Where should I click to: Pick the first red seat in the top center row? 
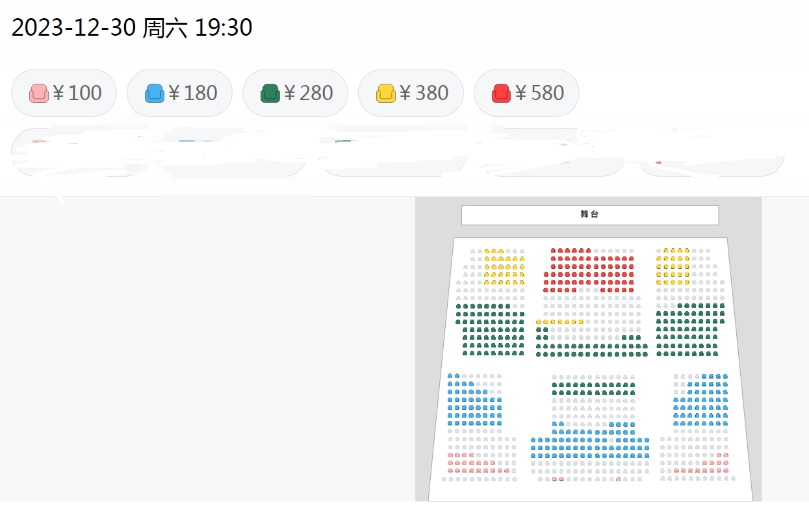coord(554,251)
